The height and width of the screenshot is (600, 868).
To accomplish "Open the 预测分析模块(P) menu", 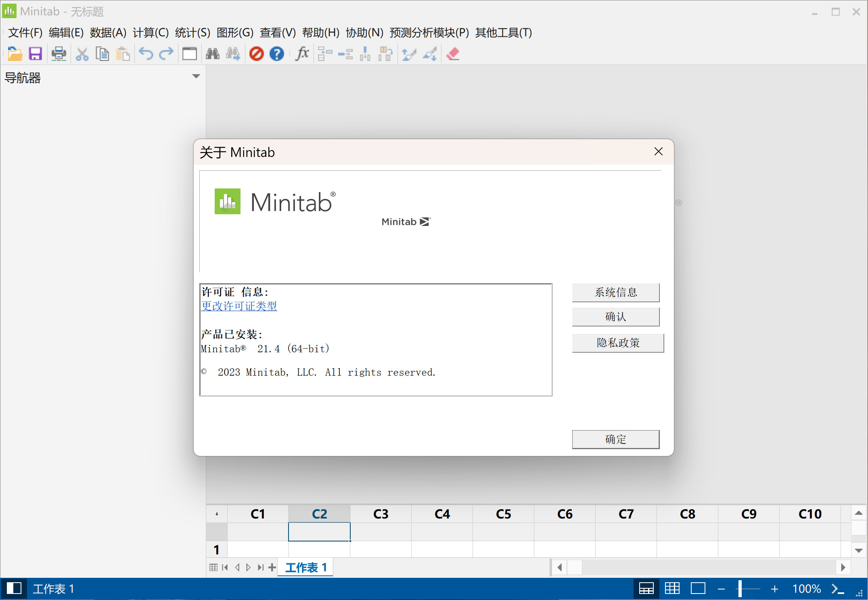I will (429, 33).
